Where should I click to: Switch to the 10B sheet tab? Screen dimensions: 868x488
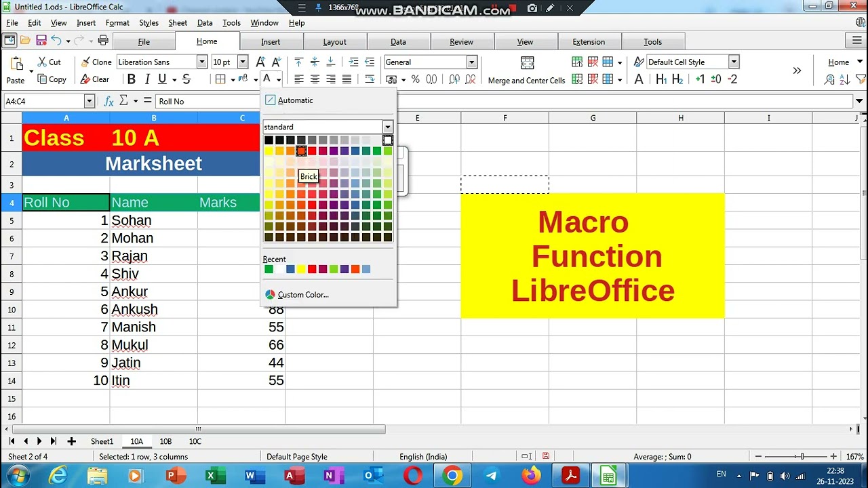[165, 441]
